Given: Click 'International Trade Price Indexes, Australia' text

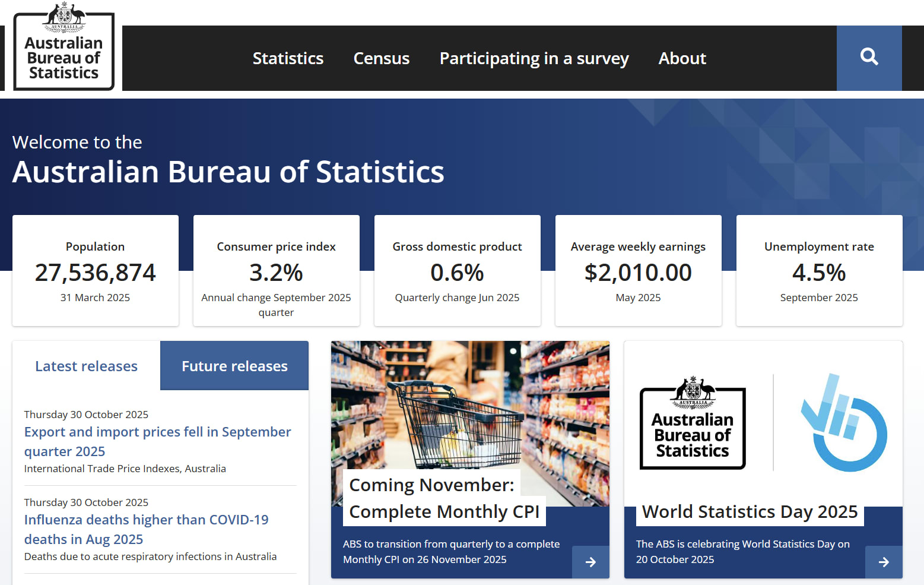Looking at the screenshot, I should click(125, 469).
